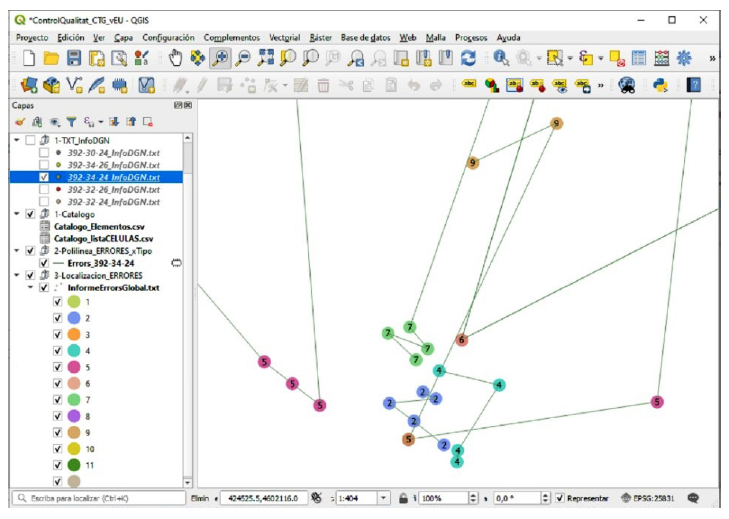Open the Complementos menu
This screenshot has height=519, width=729.
click(231, 37)
